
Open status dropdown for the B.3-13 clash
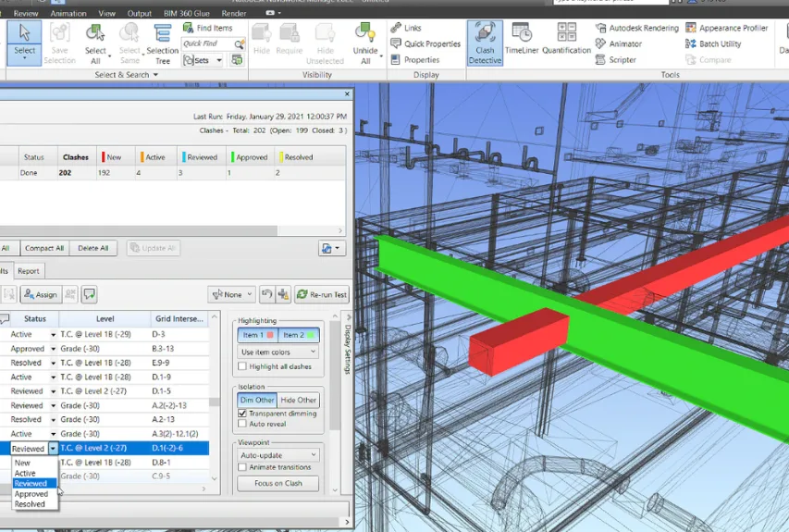(53, 349)
